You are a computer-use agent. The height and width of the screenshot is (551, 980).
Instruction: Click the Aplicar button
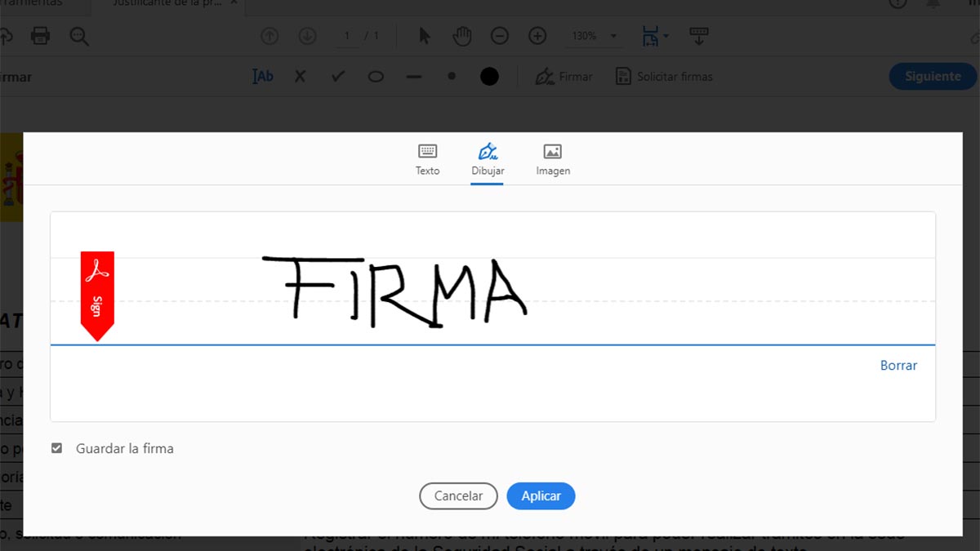click(541, 496)
